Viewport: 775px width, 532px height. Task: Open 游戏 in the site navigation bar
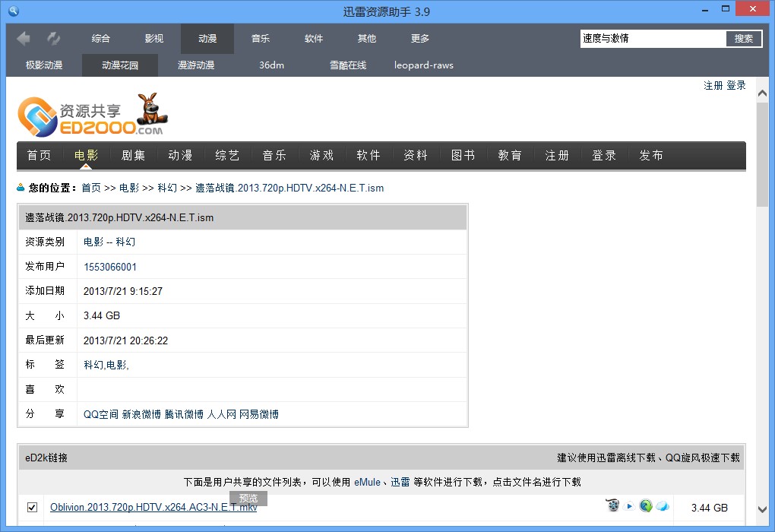click(321, 155)
